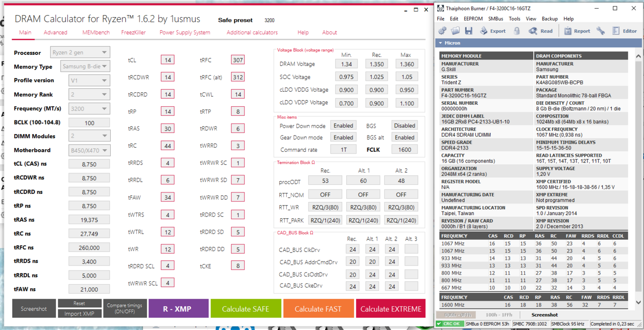
Task: Click the SMBClock 95 kHz status entry
Action: (569, 324)
